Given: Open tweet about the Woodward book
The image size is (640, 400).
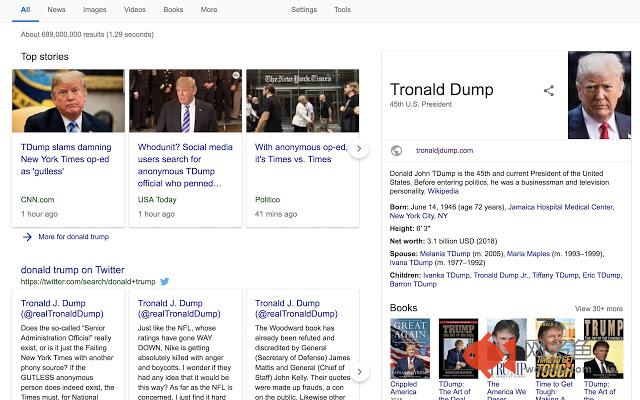Looking at the screenshot, I should [302, 361].
